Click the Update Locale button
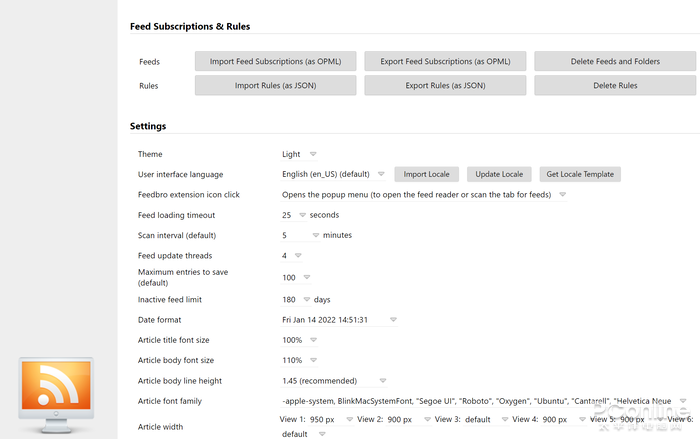 point(498,175)
